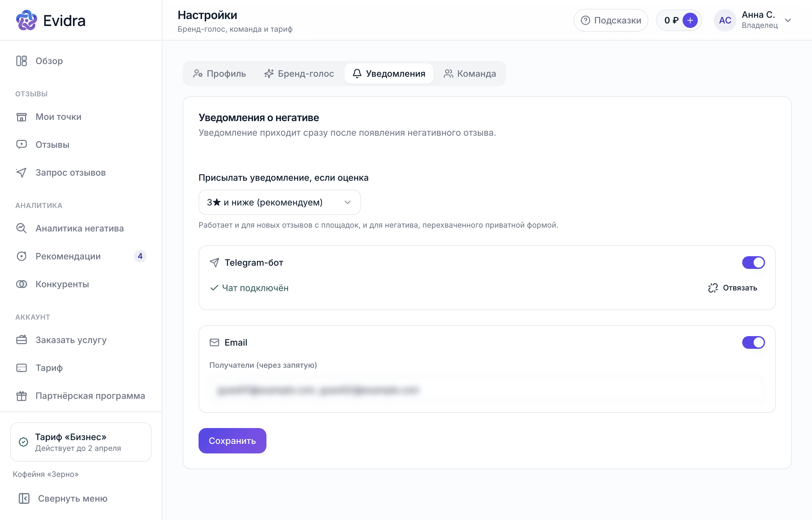Click the Партнёрская программа gift icon
The height and width of the screenshot is (520, 812).
tap(22, 396)
